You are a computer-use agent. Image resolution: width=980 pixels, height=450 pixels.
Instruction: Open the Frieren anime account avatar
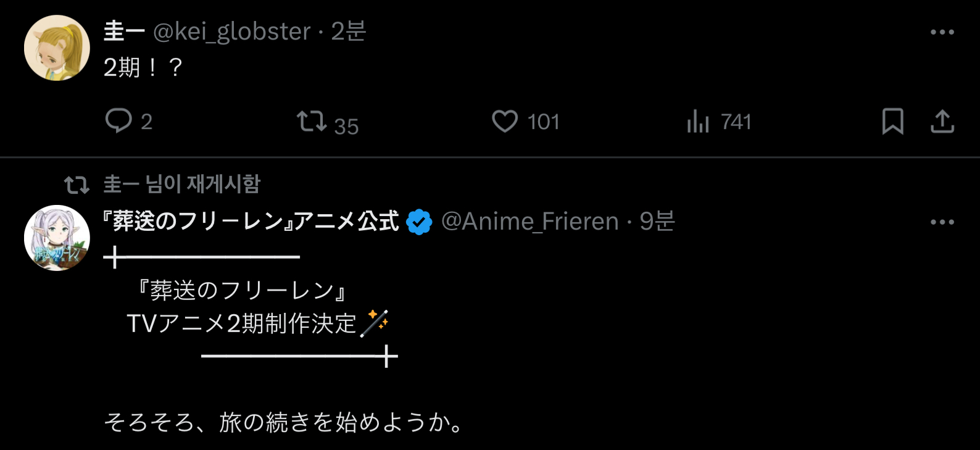point(57,238)
